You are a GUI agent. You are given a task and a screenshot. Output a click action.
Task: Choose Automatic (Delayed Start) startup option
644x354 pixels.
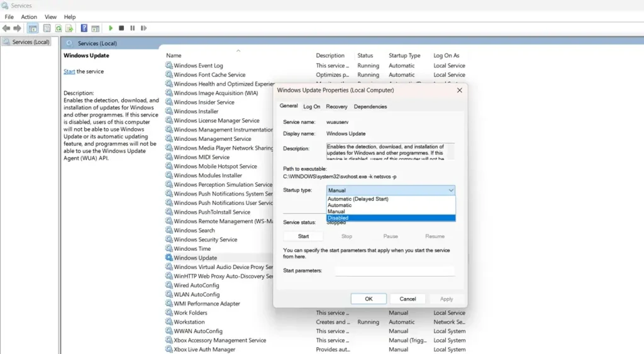click(391, 199)
